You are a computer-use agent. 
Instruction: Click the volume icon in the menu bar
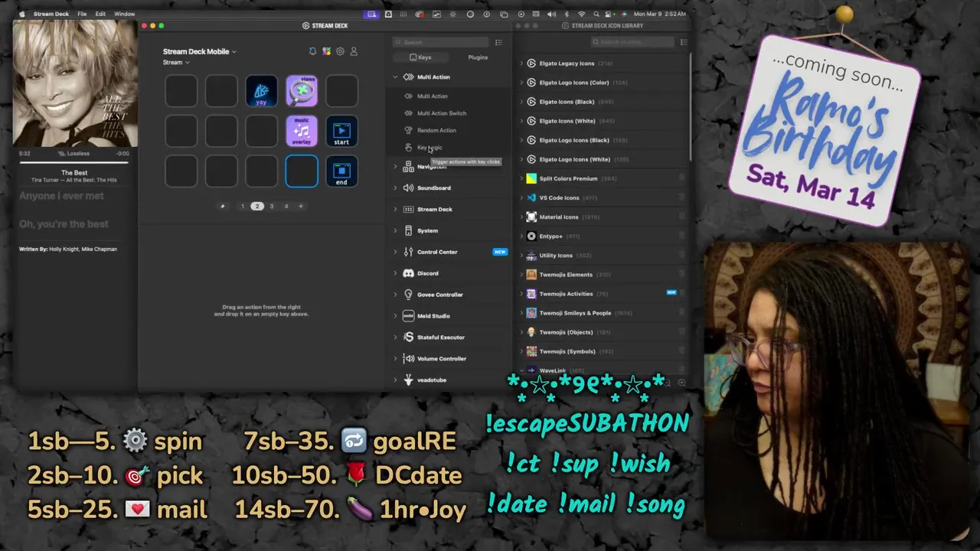click(x=551, y=14)
